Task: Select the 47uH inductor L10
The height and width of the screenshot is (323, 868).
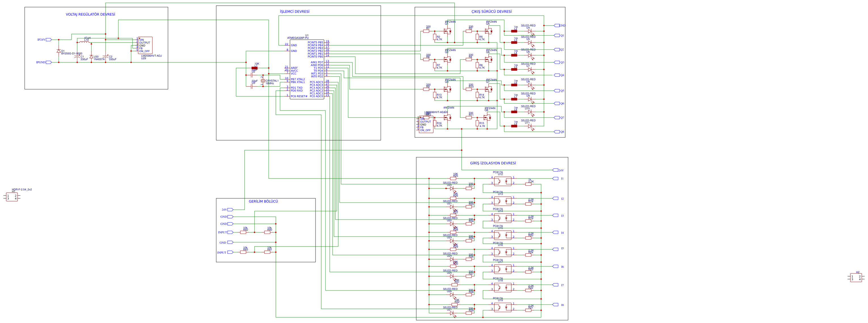Action: coord(84,42)
